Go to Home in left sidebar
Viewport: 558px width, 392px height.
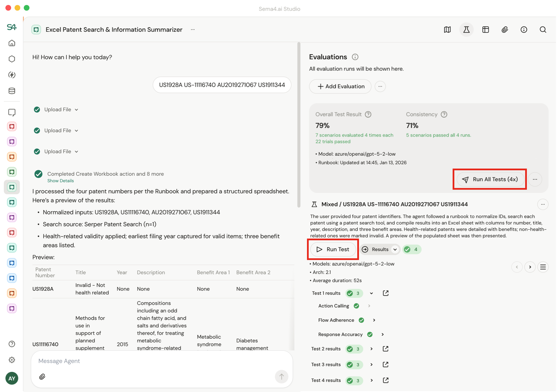[x=12, y=43]
